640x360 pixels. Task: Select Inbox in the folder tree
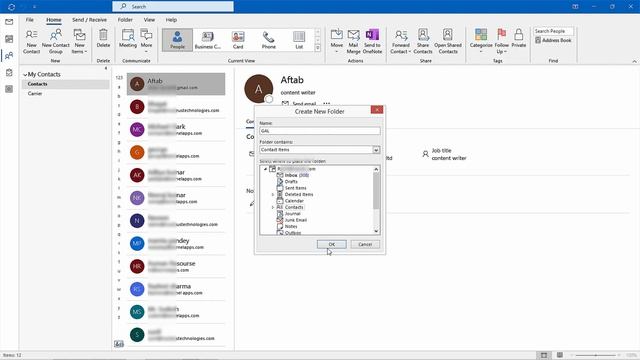[x=297, y=175]
